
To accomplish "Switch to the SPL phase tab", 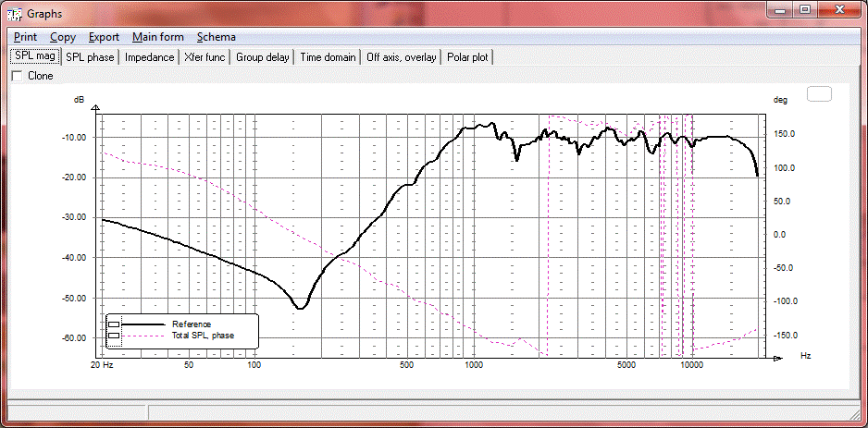I will 90,57.
